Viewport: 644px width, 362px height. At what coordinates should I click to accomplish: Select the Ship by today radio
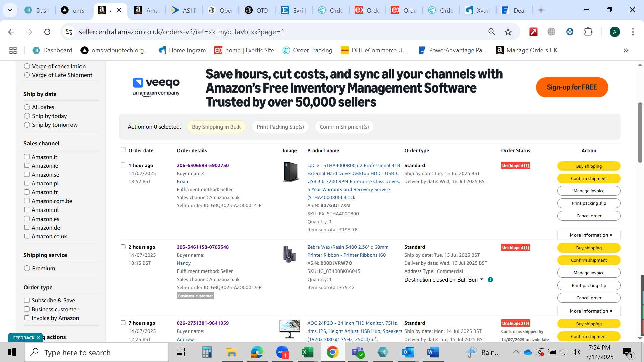[27, 116]
